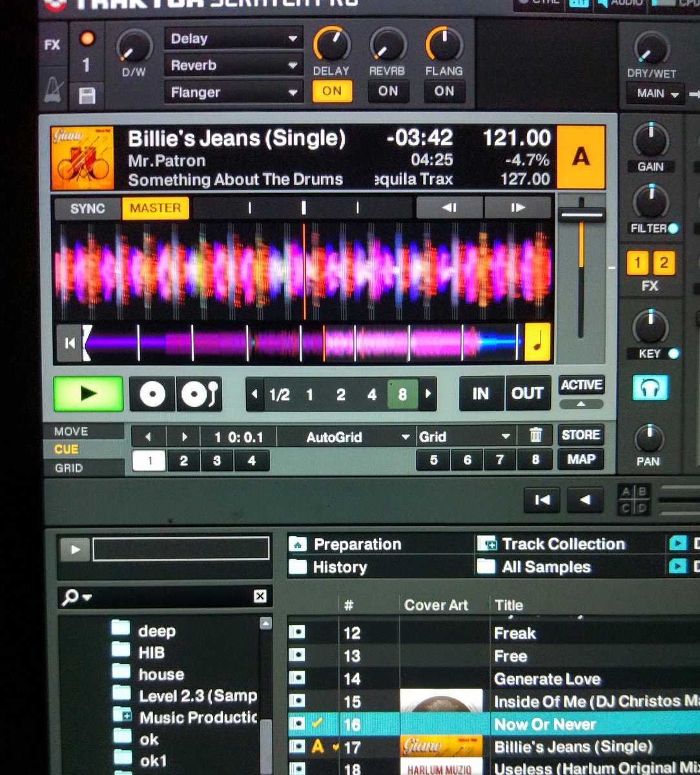Open the Music Production folder
The image size is (700, 775).
tap(198, 717)
